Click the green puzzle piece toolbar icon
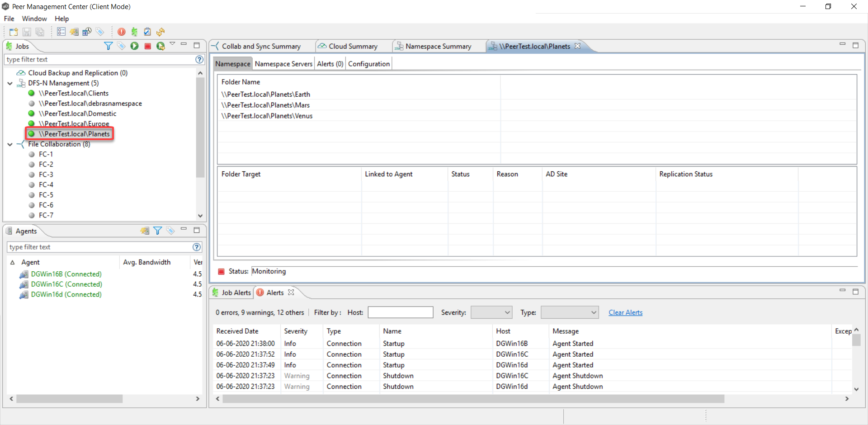Image resolution: width=868 pixels, height=425 pixels. click(x=134, y=32)
